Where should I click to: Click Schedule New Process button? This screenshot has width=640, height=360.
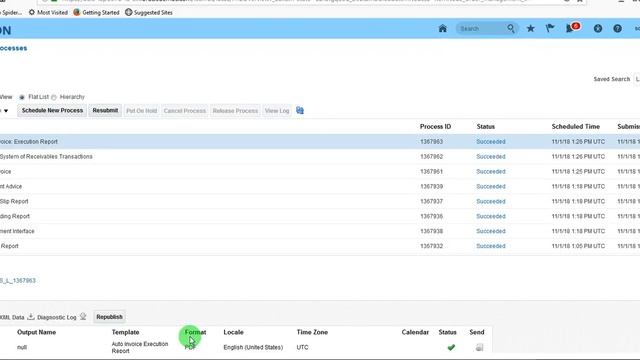(x=52, y=111)
